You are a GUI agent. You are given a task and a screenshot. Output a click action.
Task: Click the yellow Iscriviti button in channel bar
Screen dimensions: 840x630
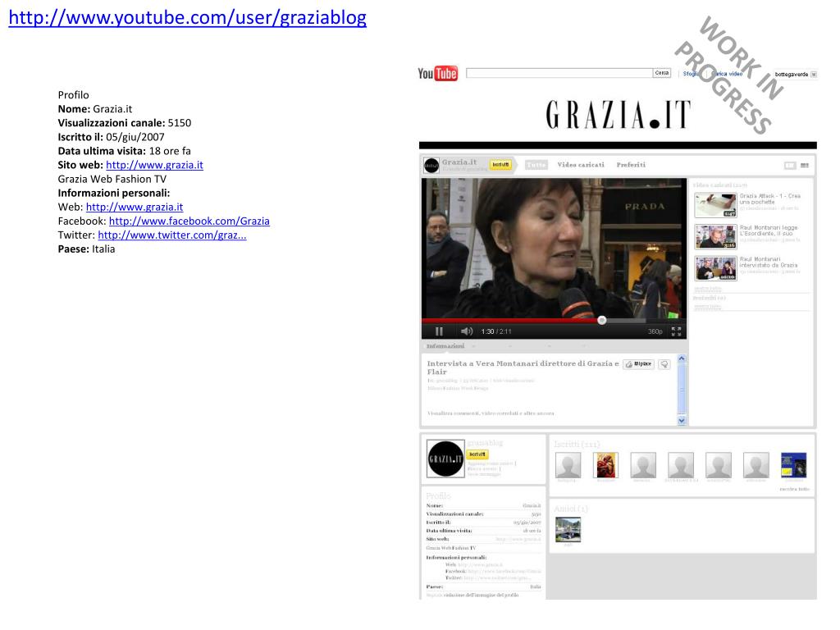coord(500,165)
